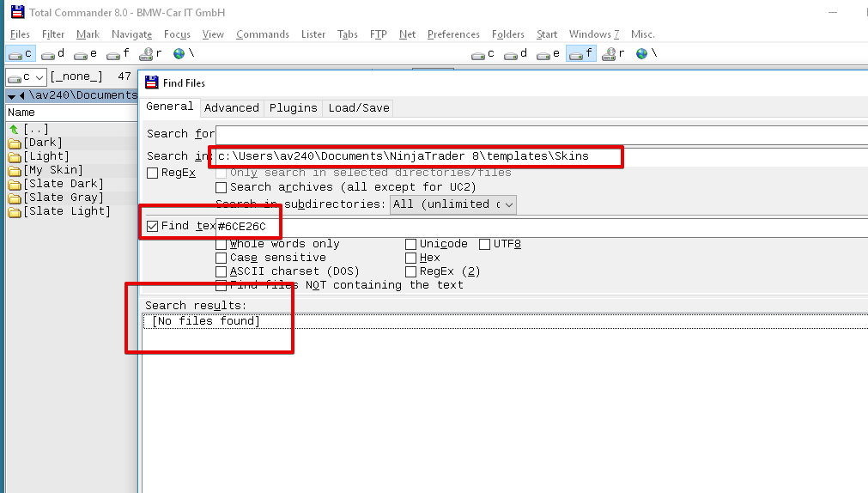Click the \av240\Documents path bar
The image size is (868, 493).
(72, 95)
